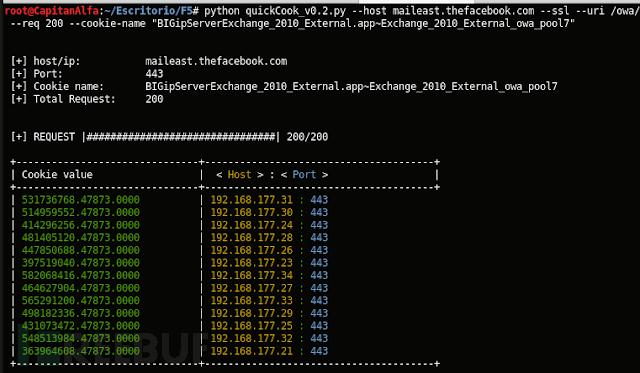The image size is (640, 373).
Task: Click cookie value 582068416.47873.0000
Action: pyautogui.click(x=80, y=275)
